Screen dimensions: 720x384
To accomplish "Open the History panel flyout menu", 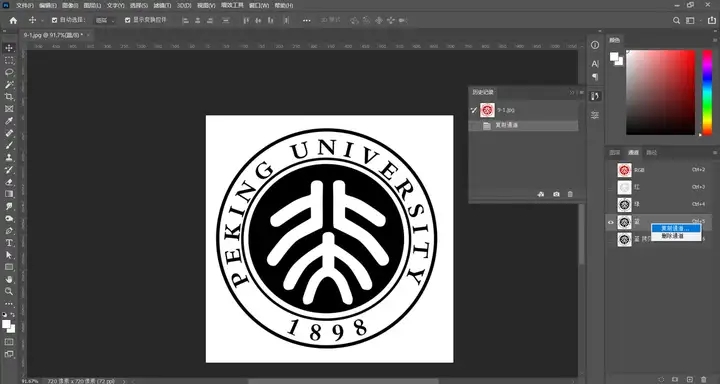I will pyautogui.click(x=581, y=92).
